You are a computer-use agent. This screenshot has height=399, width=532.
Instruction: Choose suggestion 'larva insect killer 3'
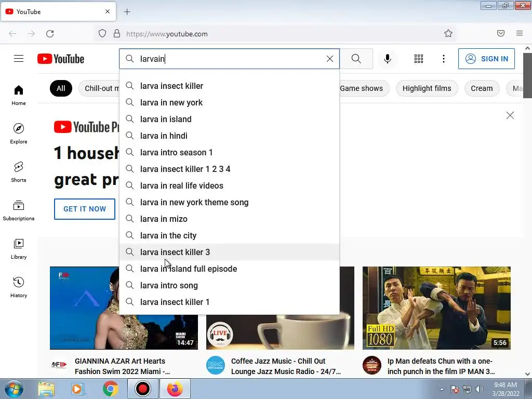coord(229,252)
